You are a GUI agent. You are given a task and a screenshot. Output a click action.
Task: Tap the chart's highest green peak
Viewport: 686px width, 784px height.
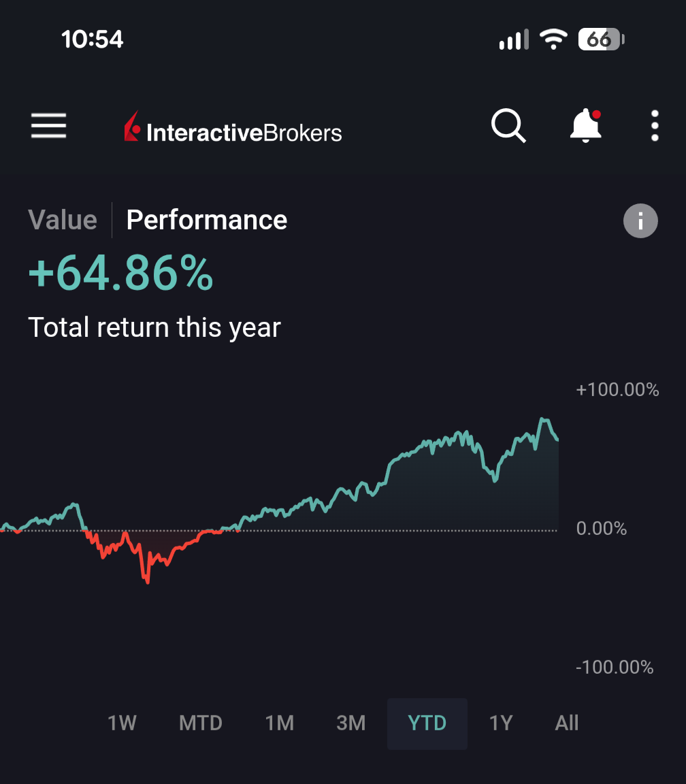[x=542, y=420]
